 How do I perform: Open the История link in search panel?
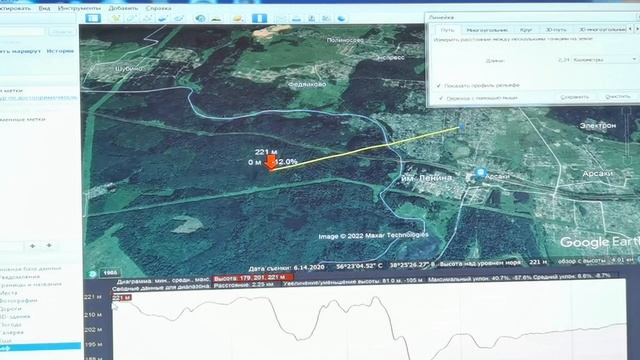[x=60, y=51]
